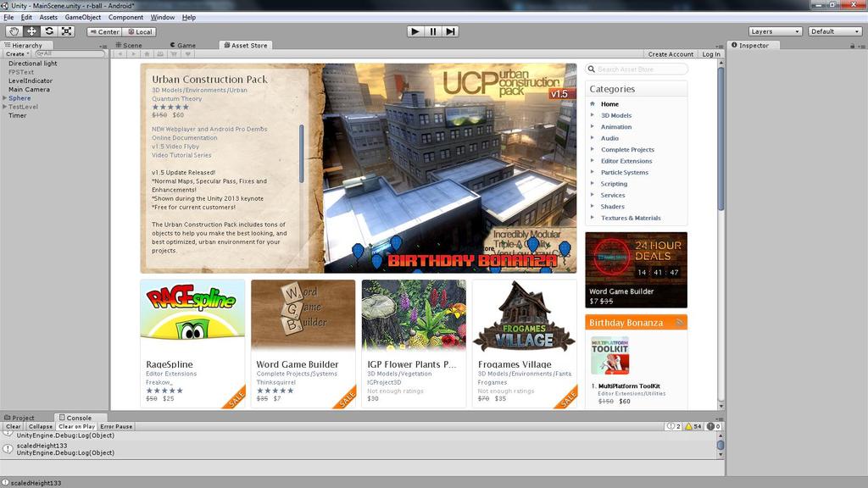Click the Urban Construction Pack description scrollbar

[301, 153]
